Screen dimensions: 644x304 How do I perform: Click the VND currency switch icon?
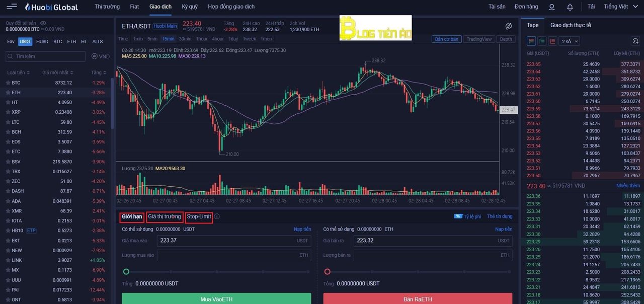(x=95, y=56)
